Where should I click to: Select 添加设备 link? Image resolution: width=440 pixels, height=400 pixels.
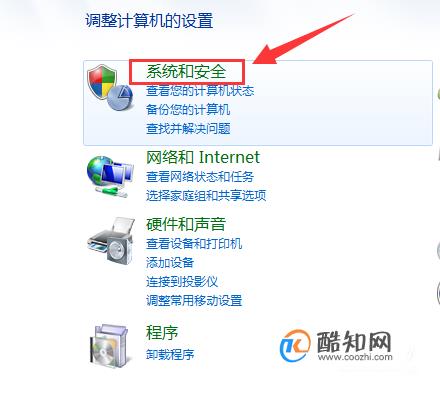170,263
